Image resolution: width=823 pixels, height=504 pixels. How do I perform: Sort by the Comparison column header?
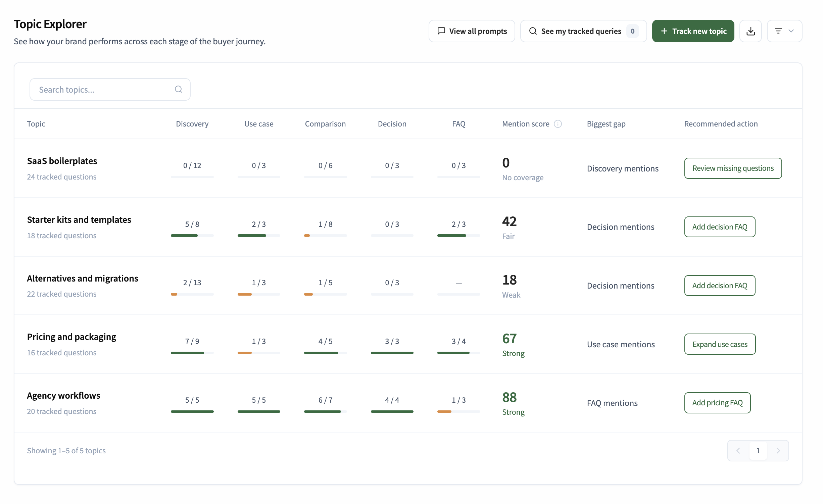325,124
